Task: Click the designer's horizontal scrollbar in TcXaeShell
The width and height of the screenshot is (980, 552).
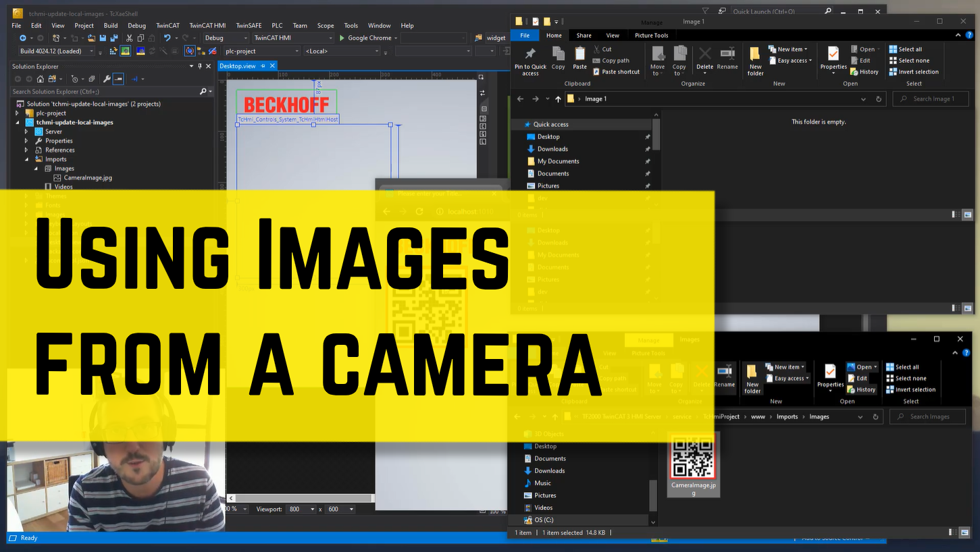Action: point(300,498)
